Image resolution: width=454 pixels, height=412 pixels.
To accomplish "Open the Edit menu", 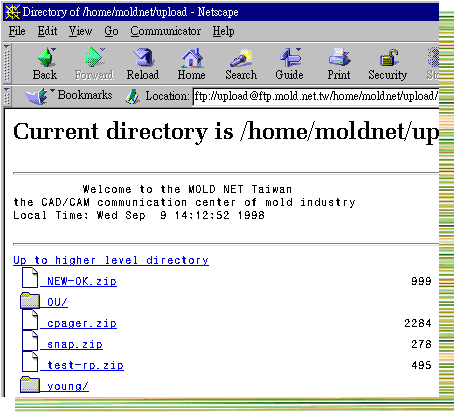I will 47,31.
